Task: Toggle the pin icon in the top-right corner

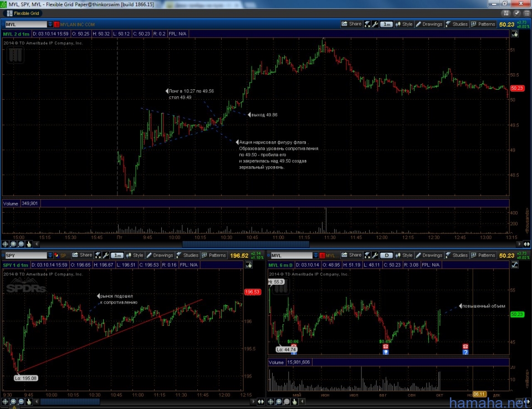Action: click(x=516, y=13)
